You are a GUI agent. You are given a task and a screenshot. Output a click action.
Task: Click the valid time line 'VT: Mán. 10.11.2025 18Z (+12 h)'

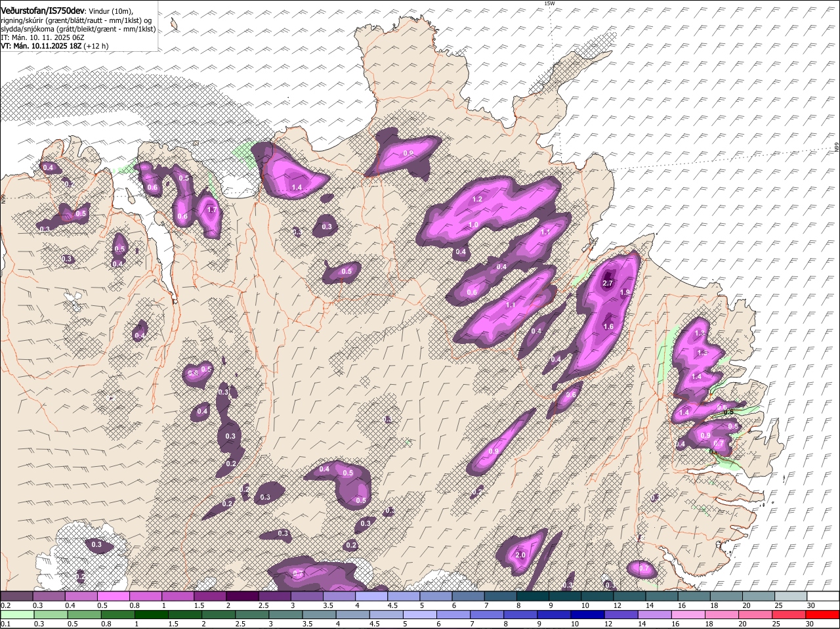click(55, 47)
